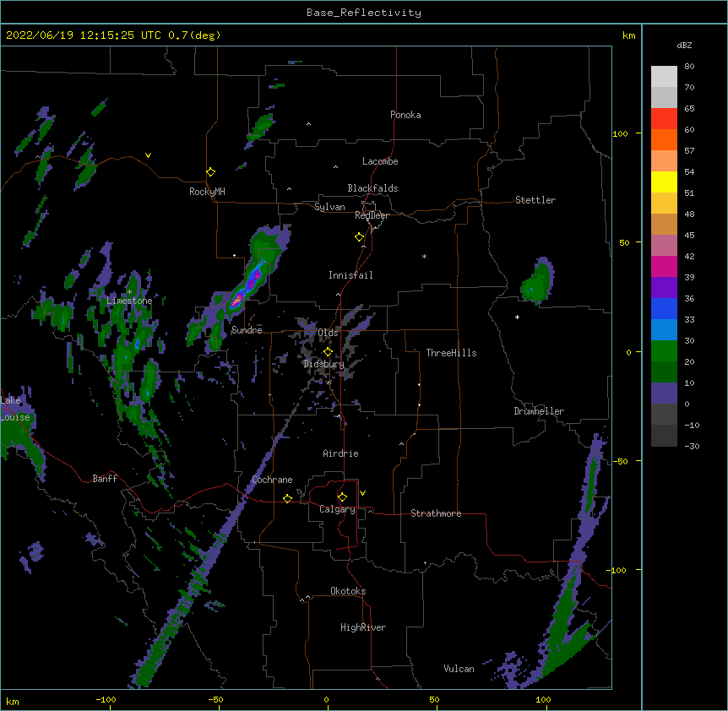The image size is (728, 711).
Task: Select the purple 39-36 dBZ legend band
Action: 664,288
